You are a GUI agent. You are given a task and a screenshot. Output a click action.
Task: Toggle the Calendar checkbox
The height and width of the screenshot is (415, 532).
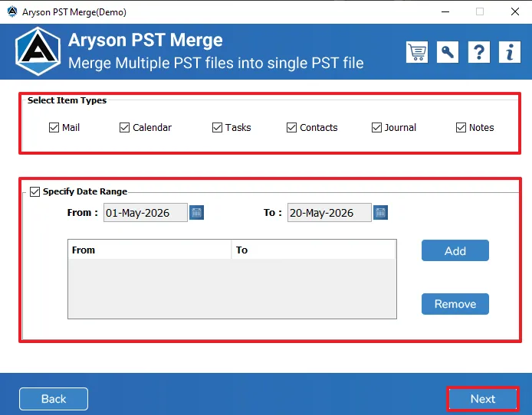click(124, 127)
